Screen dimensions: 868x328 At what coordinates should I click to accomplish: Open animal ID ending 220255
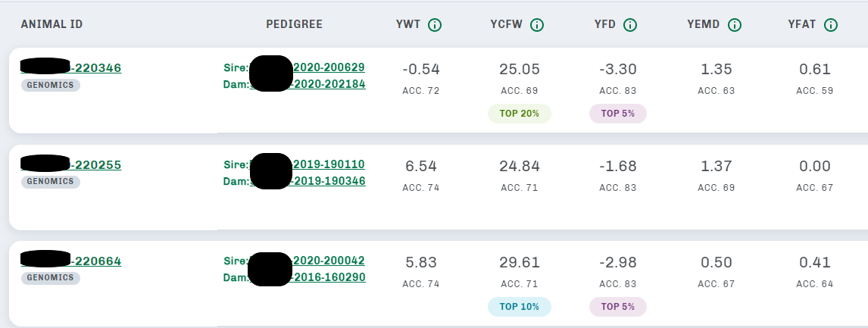point(95,165)
